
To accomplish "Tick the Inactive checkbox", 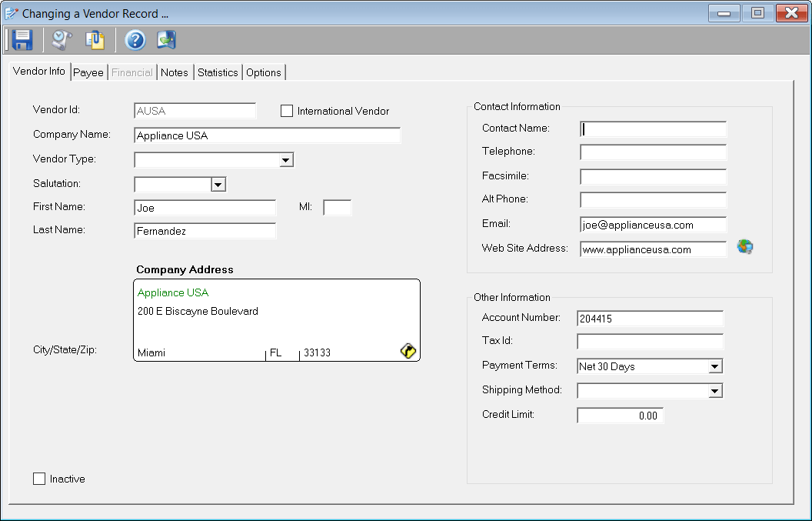I will 39,479.
